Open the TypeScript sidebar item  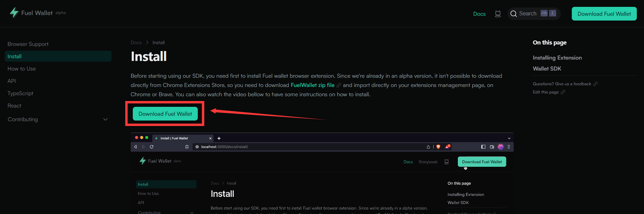pos(20,93)
